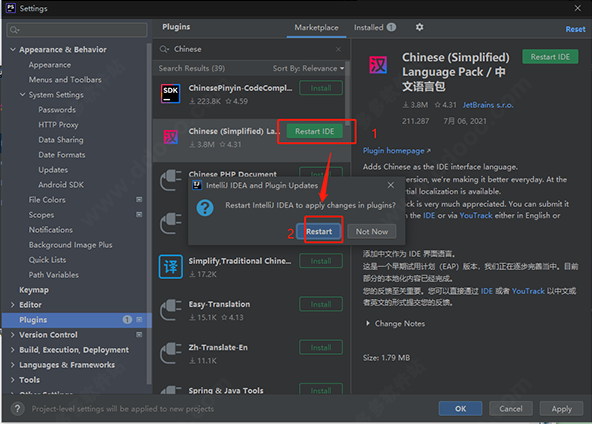This screenshot has width=592, height=424.
Task: Click the plugin search field containing Chinese
Action: 251,49
